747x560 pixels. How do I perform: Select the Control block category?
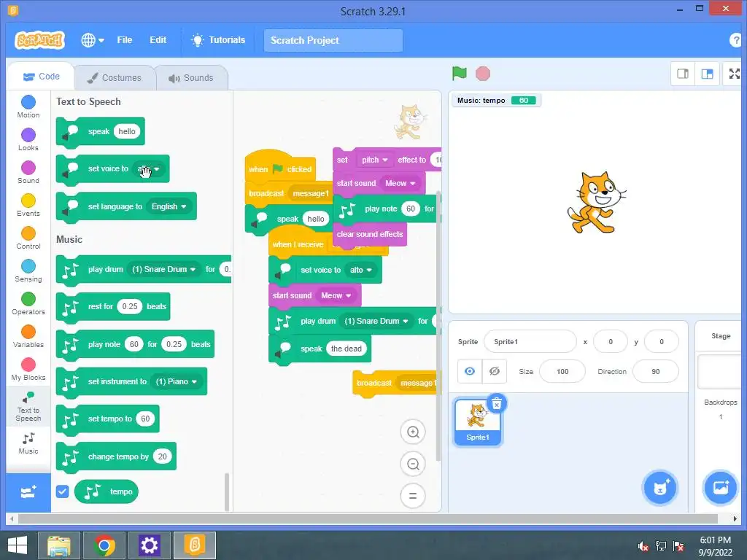[x=28, y=238]
